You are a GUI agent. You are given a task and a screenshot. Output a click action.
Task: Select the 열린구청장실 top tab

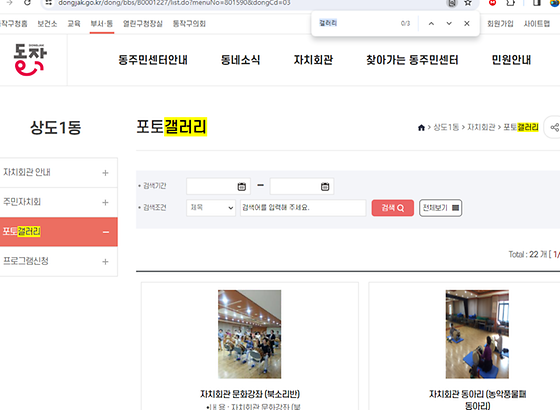pyautogui.click(x=143, y=24)
